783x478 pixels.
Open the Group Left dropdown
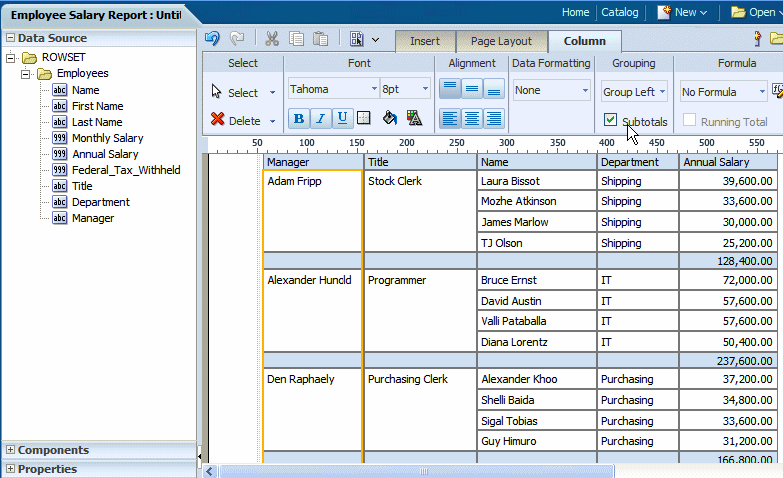click(634, 91)
